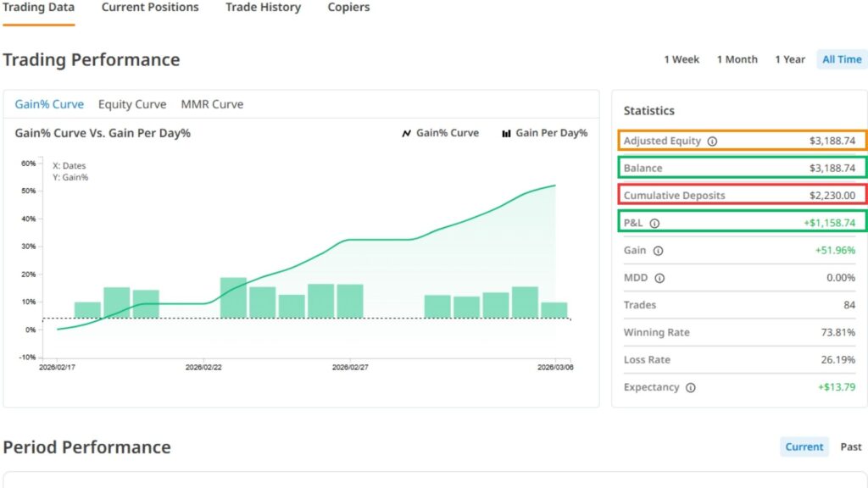868x488 pixels.
Task: Click the Gain% Curve legend line icon
Action: pos(406,133)
